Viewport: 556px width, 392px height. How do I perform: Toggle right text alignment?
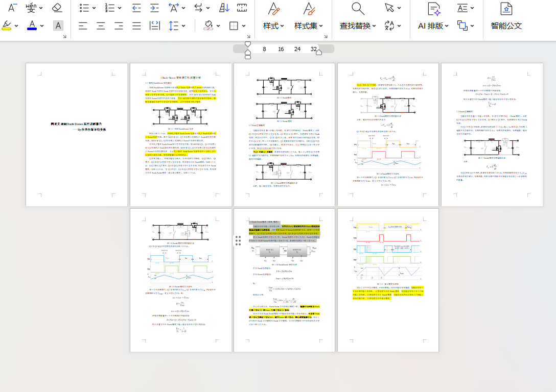119,26
